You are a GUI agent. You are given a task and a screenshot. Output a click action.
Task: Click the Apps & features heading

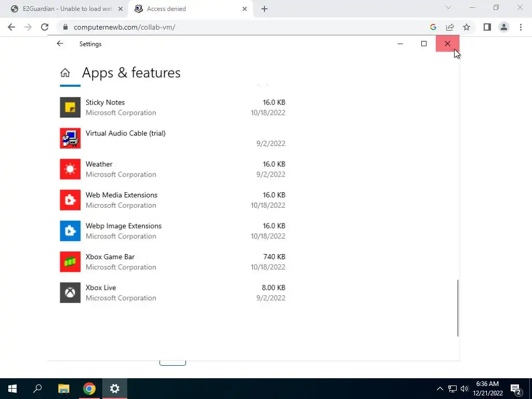coord(131,73)
